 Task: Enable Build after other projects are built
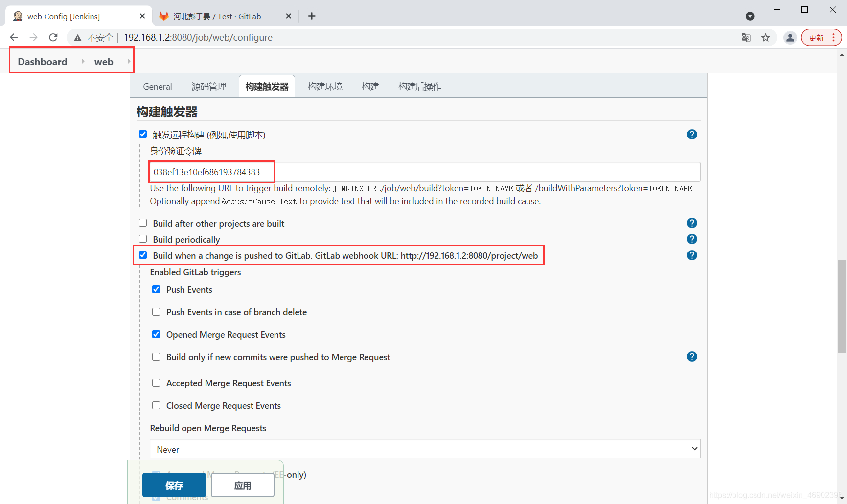tap(143, 223)
